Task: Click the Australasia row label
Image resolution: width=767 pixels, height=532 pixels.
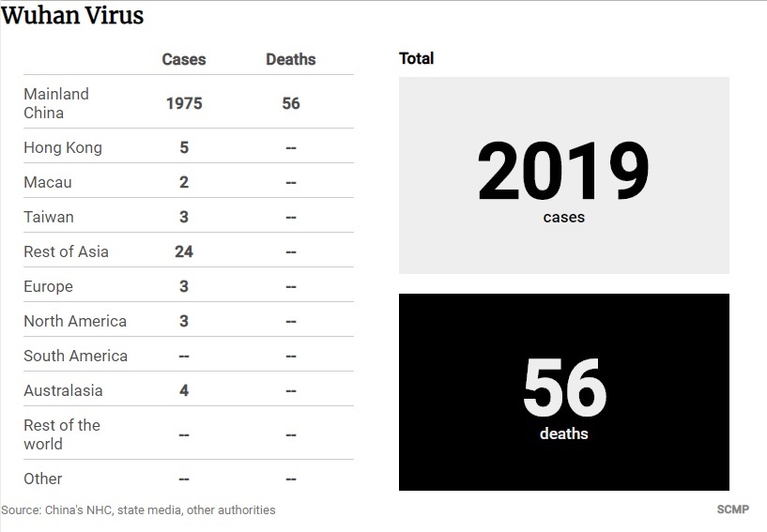Action: coord(63,390)
